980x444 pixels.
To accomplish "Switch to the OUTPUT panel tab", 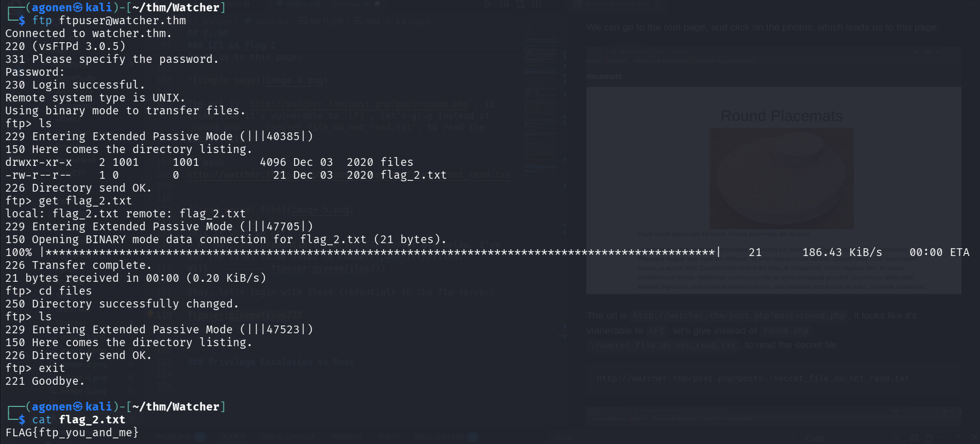I will click(233, 437).
